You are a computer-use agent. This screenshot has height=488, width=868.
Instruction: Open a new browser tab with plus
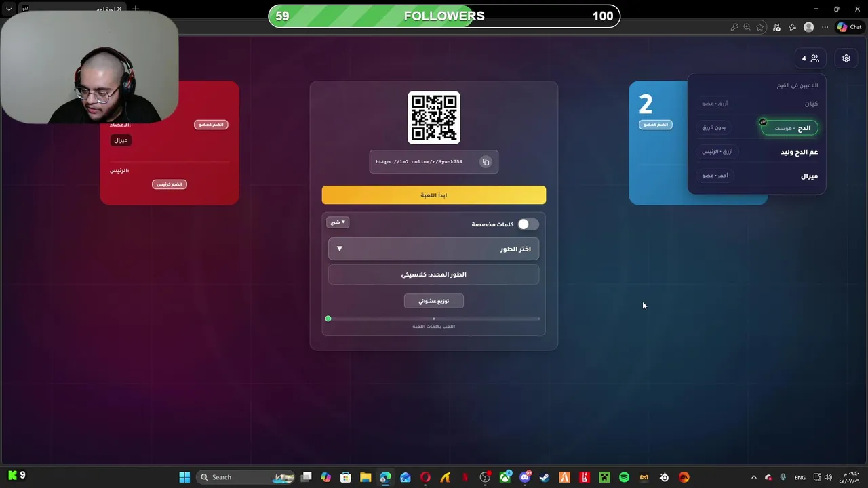[136, 9]
